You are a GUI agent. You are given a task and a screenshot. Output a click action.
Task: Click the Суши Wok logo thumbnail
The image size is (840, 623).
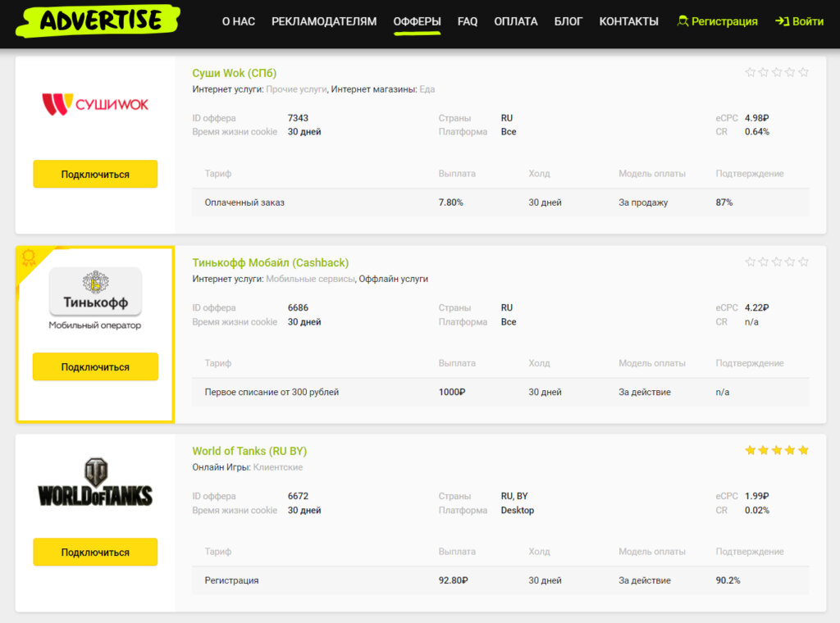(95, 104)
